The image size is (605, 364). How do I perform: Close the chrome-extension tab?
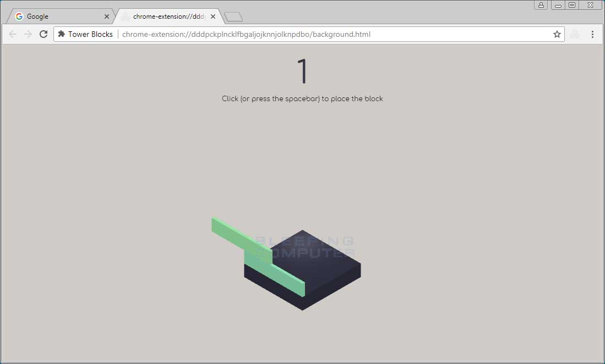212,16
